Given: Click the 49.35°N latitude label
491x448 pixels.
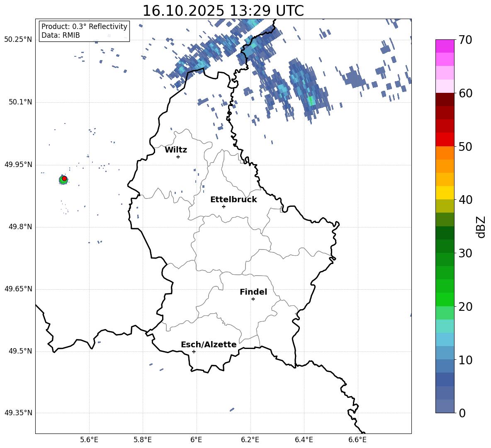Looking at the screenshot, I should 18,413.
